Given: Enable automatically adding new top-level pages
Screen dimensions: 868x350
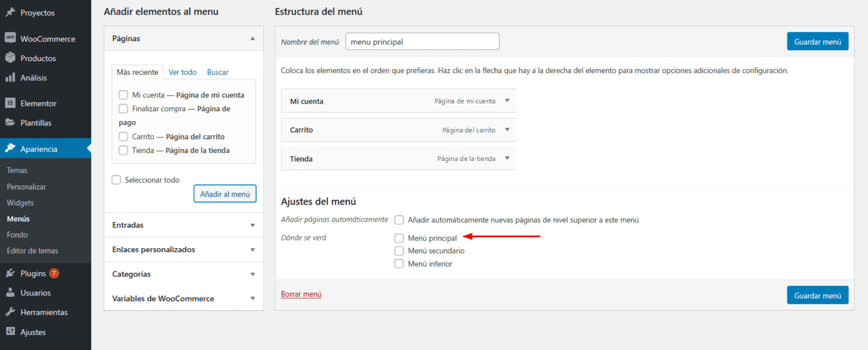Looking at the screenshot, I should [399, 220].
